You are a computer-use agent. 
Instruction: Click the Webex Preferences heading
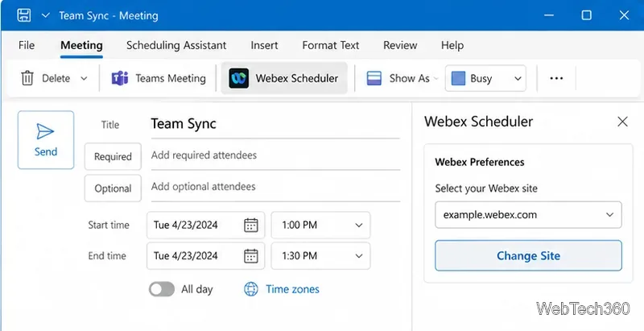tap(479, 162)
